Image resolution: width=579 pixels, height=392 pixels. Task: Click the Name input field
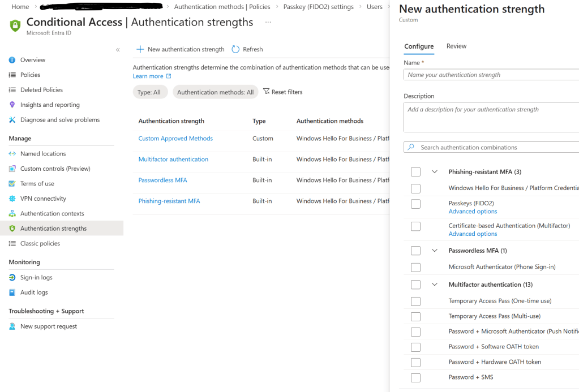coord(490,75)
